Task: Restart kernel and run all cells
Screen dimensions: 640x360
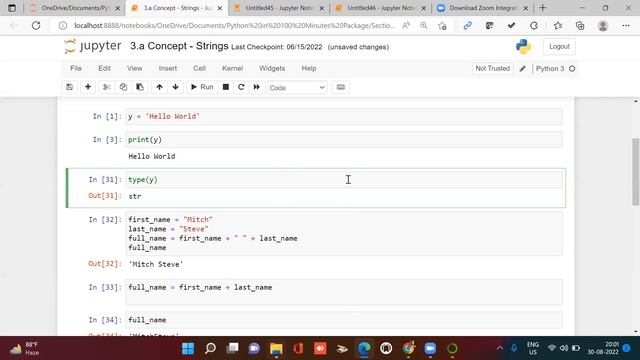Action: pyautogui.click(x=257, y=87)
